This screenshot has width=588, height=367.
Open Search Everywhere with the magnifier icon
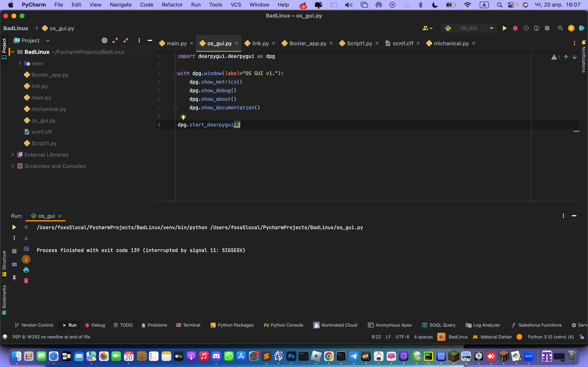click(560, 28)
